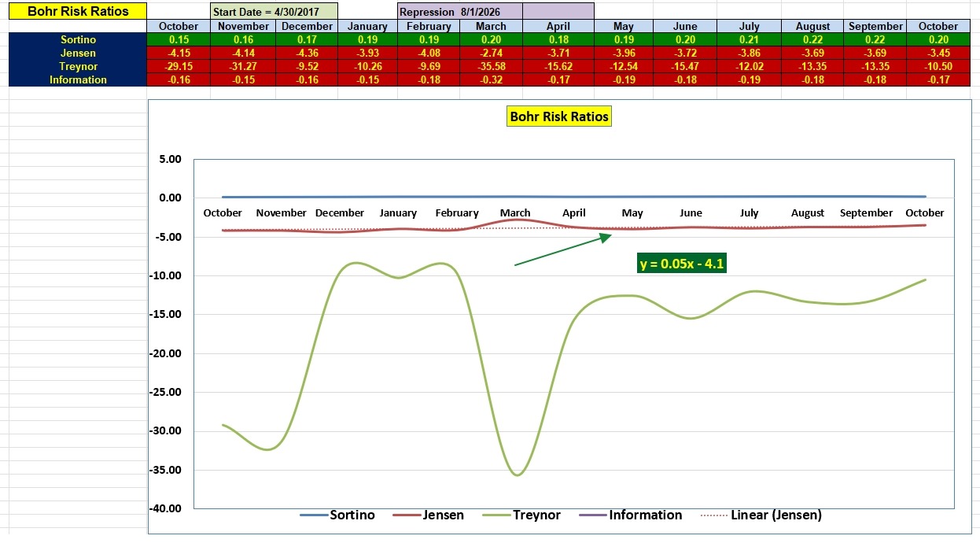Screen dimensions: 980x543
Task: Click the Linear (Jensen) legend entry
Action: click(x=761, y=515)
